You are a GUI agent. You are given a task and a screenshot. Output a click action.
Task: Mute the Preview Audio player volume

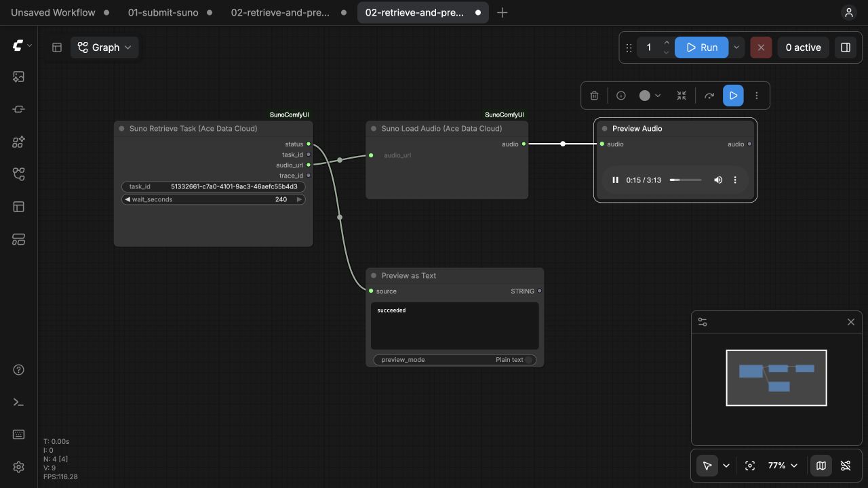(718, 180)
